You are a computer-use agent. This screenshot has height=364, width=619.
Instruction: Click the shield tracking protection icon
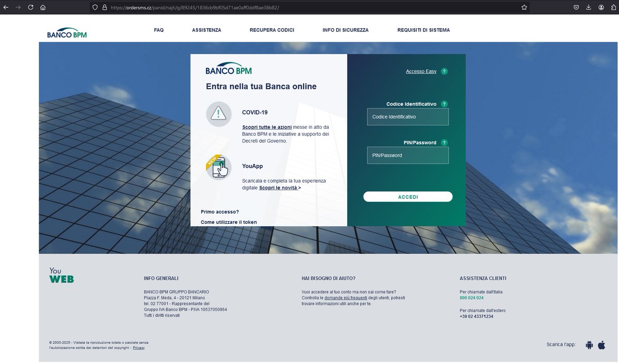point(95,7)
